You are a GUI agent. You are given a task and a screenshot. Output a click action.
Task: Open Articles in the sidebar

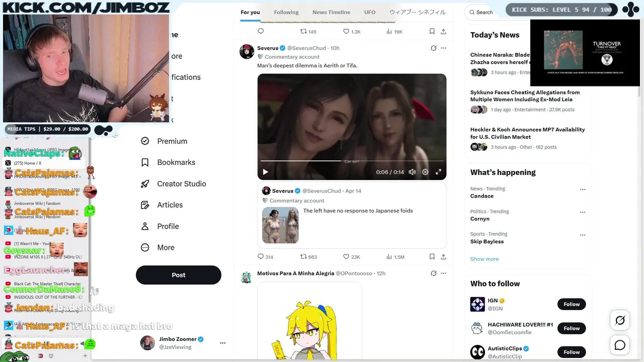pyautogui.click(x=162, y=205)
